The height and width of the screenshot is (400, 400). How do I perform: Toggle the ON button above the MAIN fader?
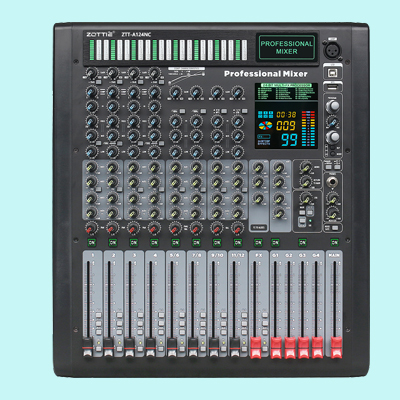pos(334,242)
